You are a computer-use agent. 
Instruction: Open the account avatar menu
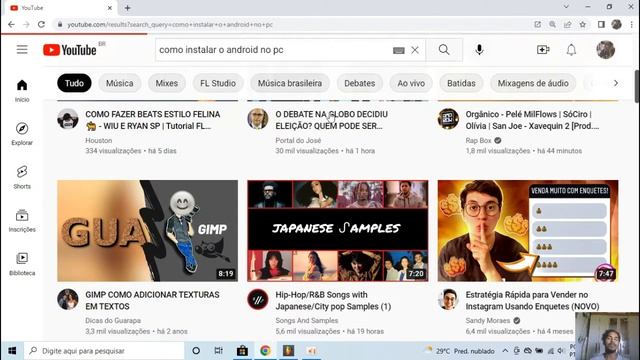pyautogui.click(x=605, y=50)
